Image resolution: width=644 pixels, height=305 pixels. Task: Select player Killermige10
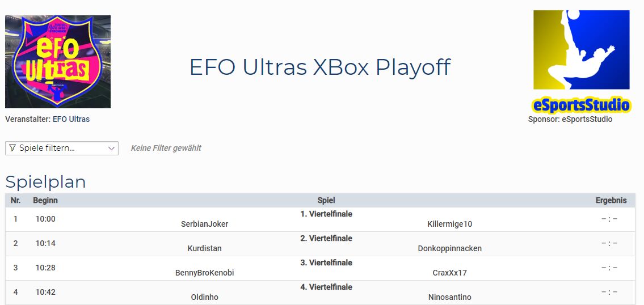[x=449, y=224]
